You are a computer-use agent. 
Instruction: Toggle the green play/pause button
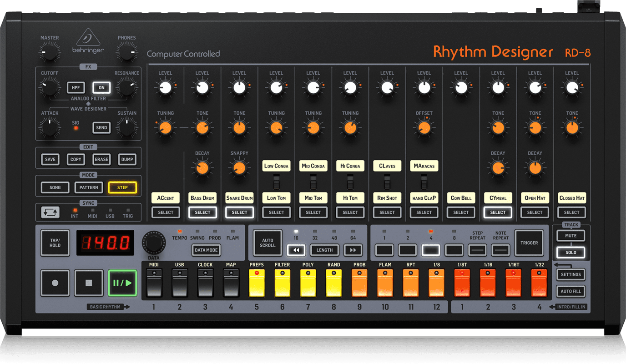point(122,283)
